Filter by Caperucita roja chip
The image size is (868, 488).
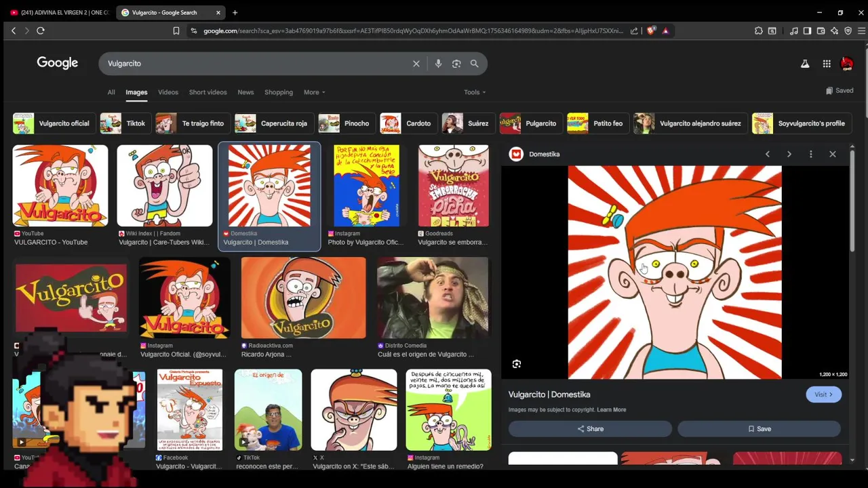click(x=273, y=123)
